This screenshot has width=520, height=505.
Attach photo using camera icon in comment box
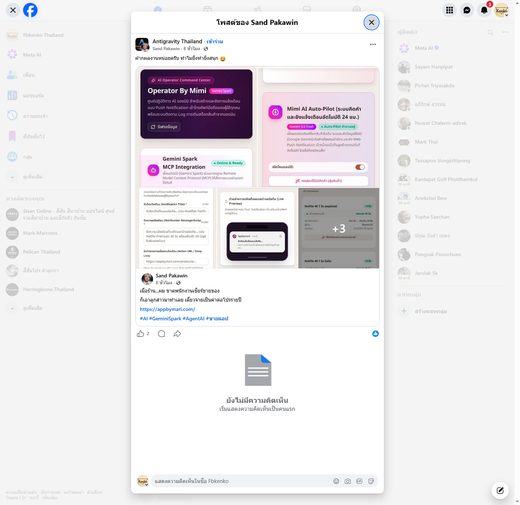coord(348,481)
